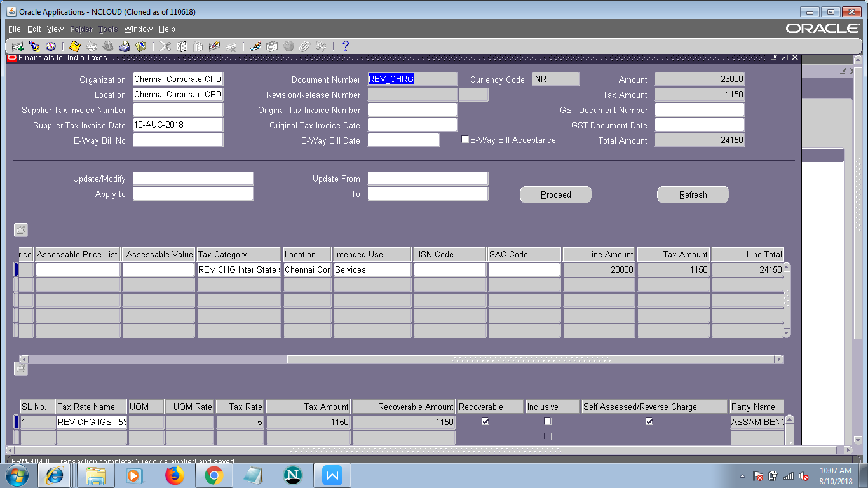Screen dimensions: 868x488
Task: Click the Tax Category cell in first line
Action: click(x=239, y=269)
